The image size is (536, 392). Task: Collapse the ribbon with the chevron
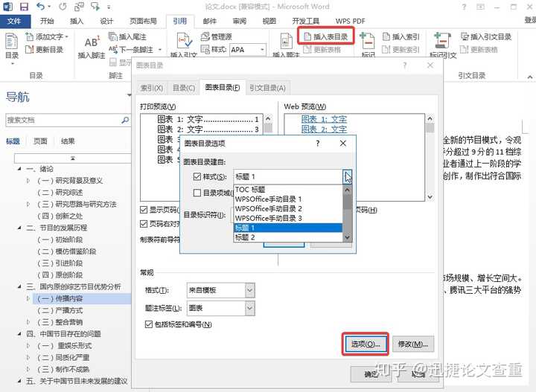coord(530,77)
